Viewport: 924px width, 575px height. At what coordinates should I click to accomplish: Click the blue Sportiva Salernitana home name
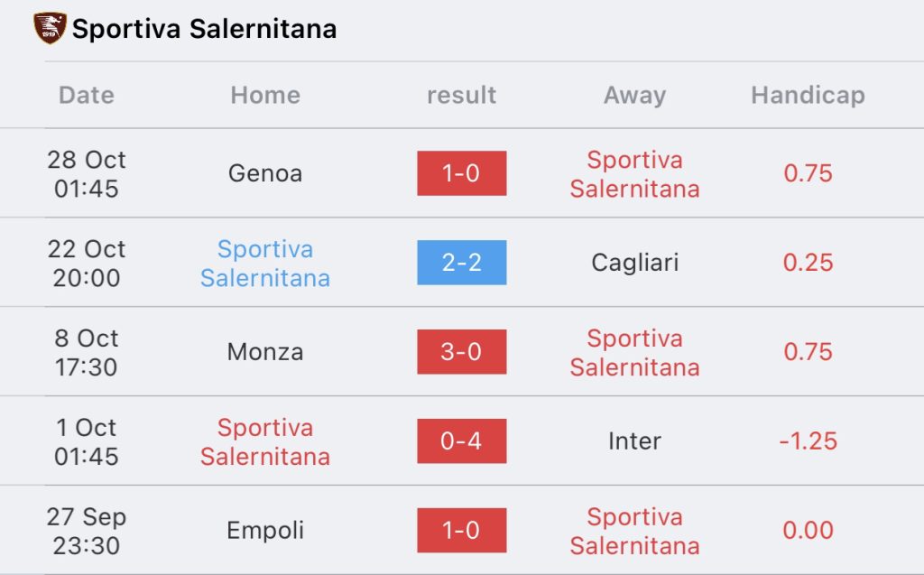pos(265,263)
